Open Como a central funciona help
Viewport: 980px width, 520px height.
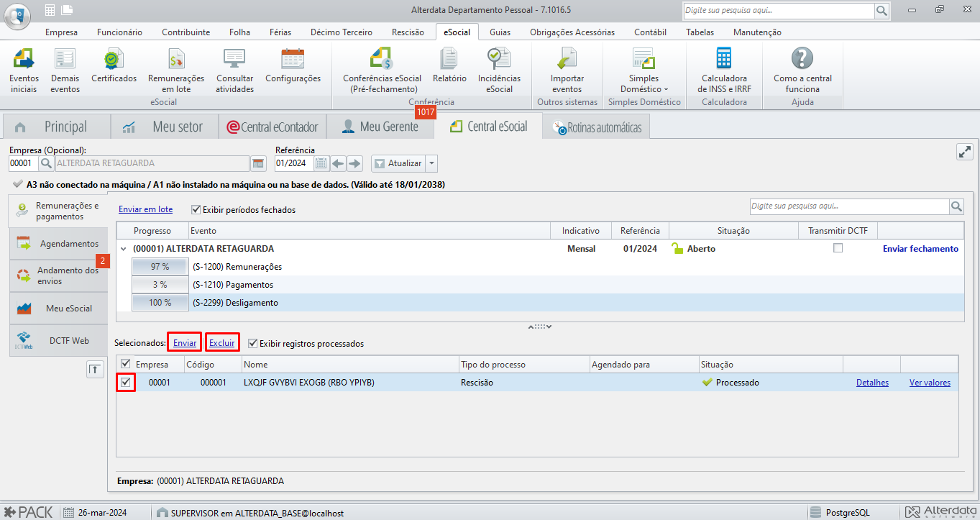(x=802, y=70)
